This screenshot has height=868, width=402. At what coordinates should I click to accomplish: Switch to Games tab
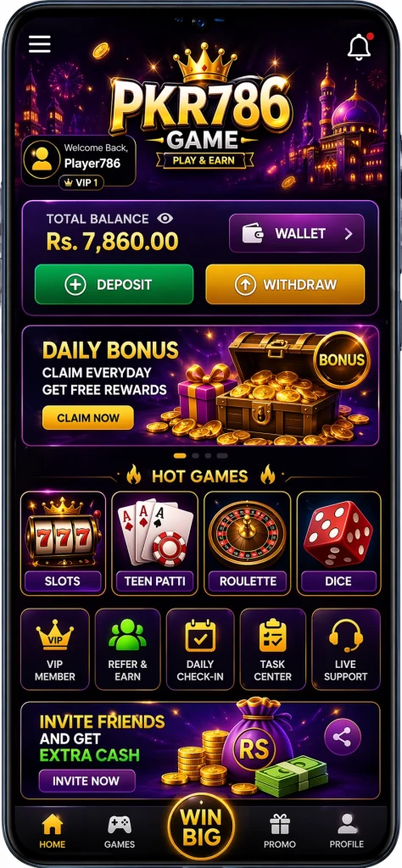[119, 832]
